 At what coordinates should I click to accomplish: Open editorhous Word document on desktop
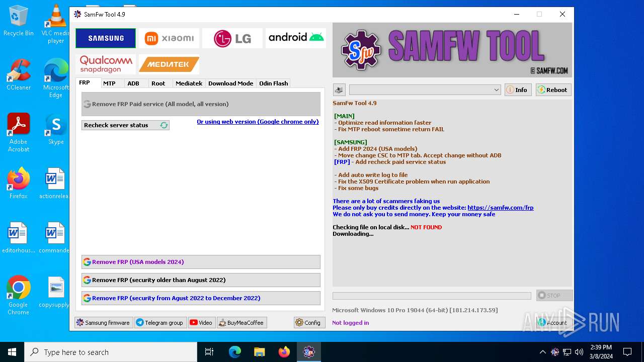tap(19, 238)
